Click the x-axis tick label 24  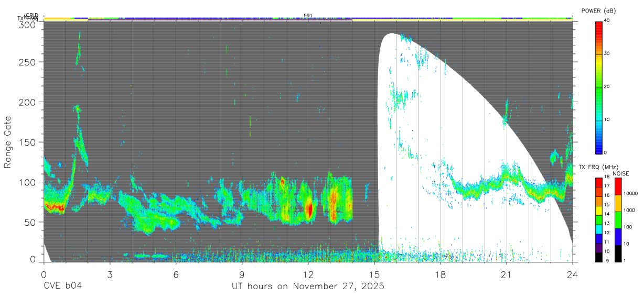573,274
